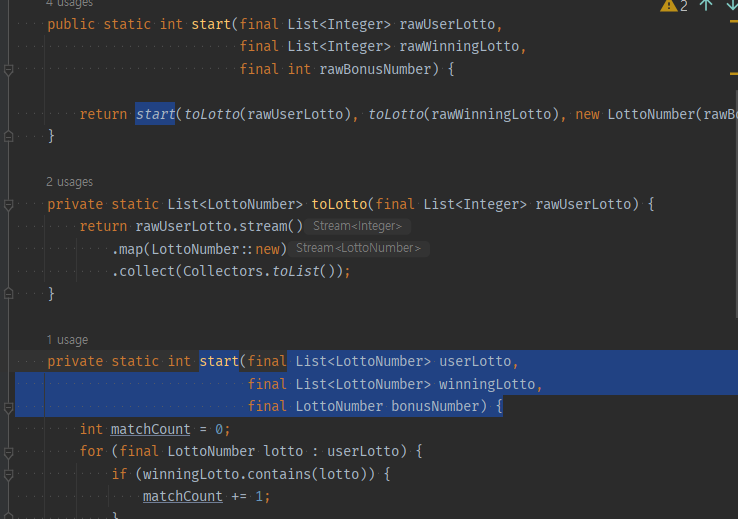Image resolution: width=738 pixels, height=519 pixels.
Task: Open the '2 usages' hint above toLotto
Action: click(70, 182)
